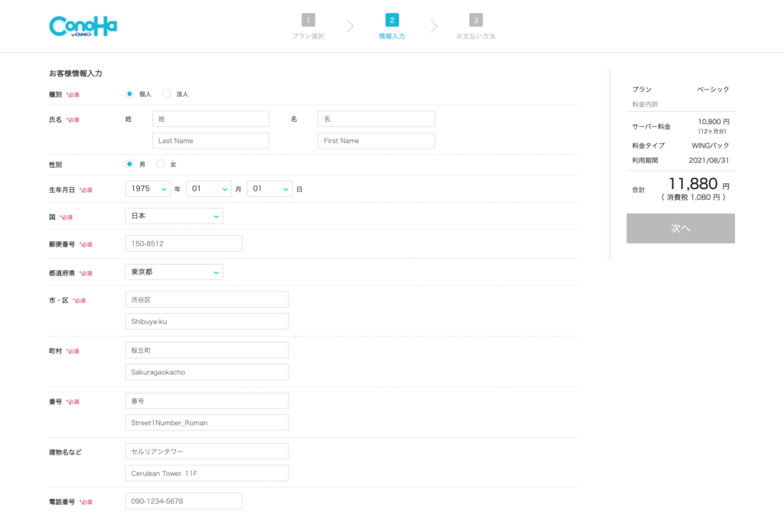Click the プラン選択 step label
Viewport: 784px width, 532px height.
pos(309,36)
